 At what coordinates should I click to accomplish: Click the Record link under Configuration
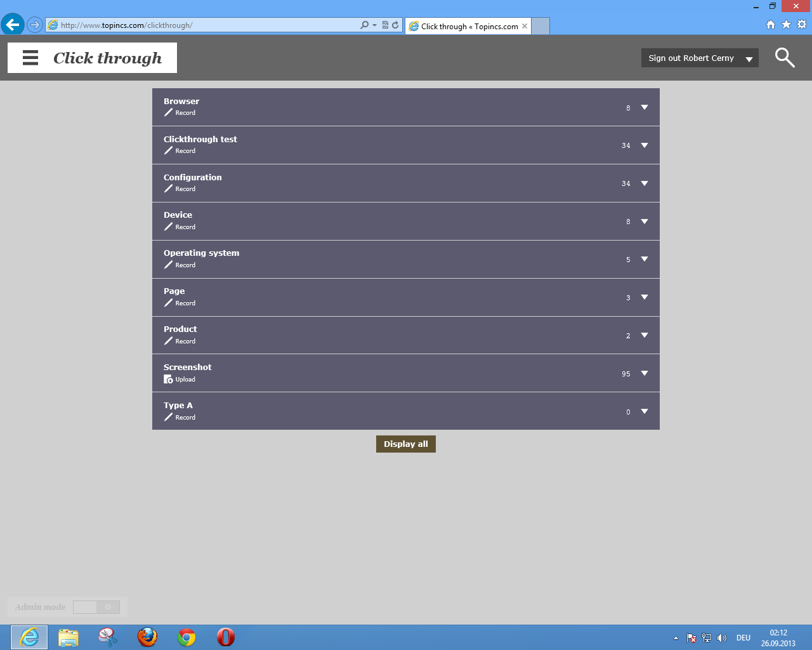[x=185, y=189]
